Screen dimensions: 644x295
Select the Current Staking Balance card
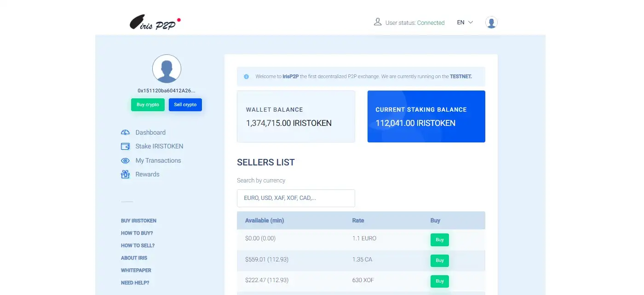426,116
